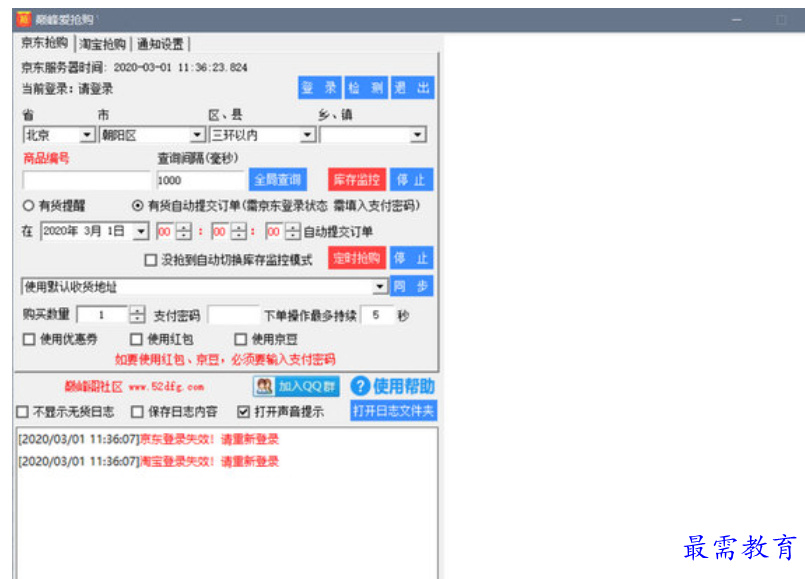Open the date picker showing 2020年 3月 1日
The height and width of the screenshot is (579, 805).
[x=95, y=231]
